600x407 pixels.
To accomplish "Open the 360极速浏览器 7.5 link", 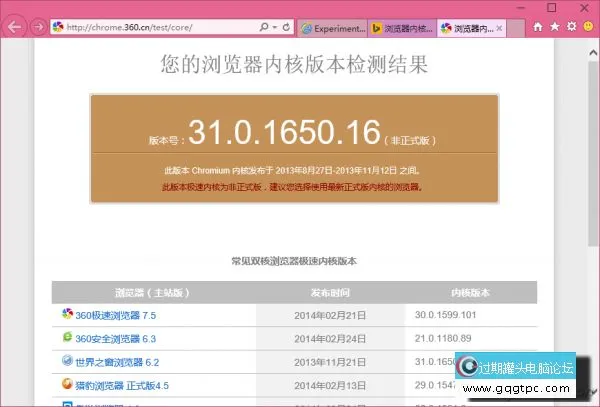I will point(116,316).
